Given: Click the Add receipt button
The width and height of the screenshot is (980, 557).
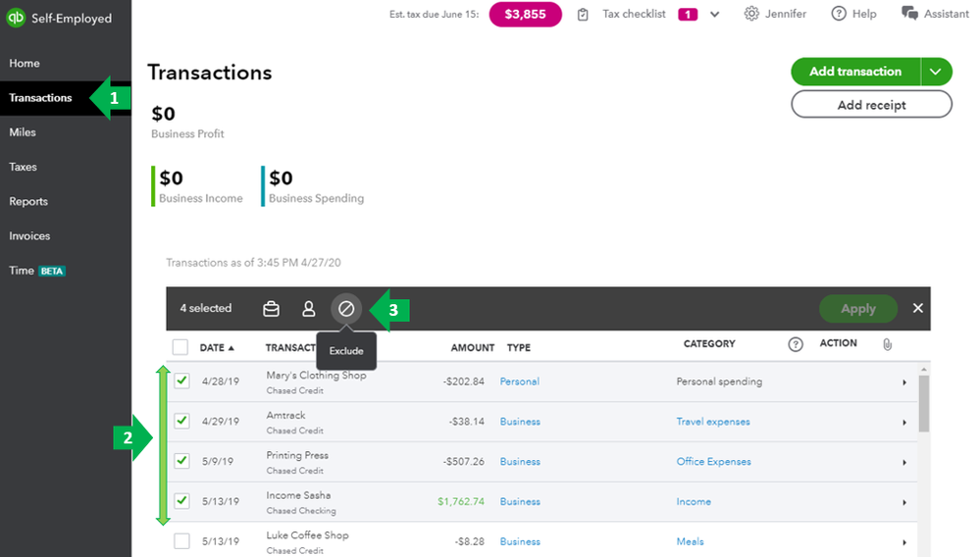Looking at the screenshot, I should coord(871,104).
